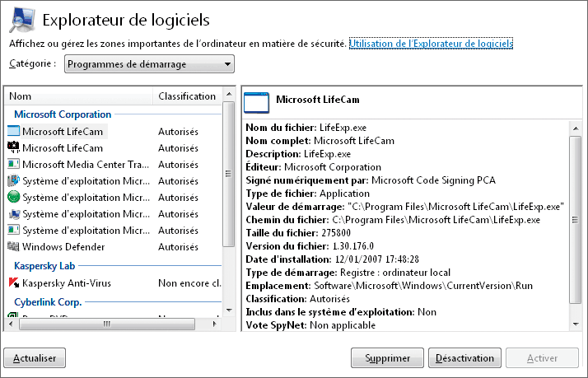Click the program list horizontal scrollbar thumb
Viewport: 588px width, 378px height.
click(107, 324)
